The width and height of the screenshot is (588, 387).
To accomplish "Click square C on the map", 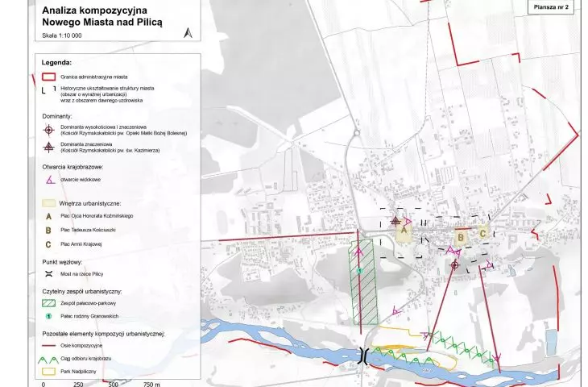I will tap(482, 234).
